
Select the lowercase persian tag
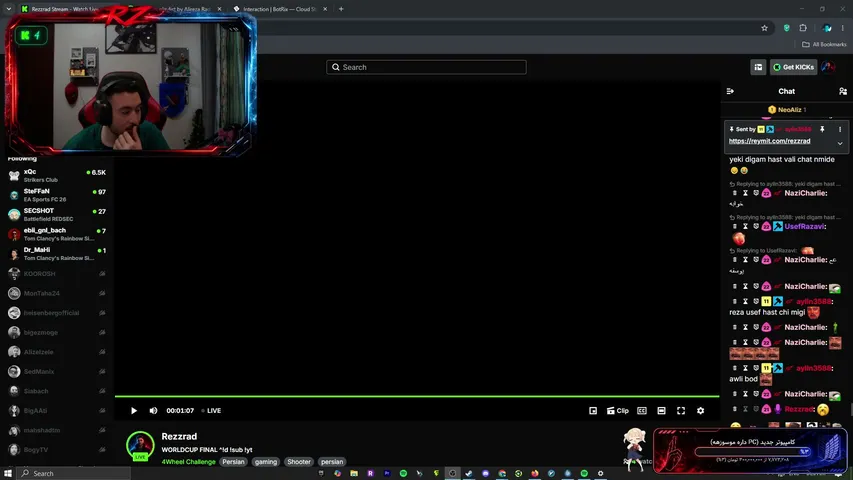(x=332, y=461)
